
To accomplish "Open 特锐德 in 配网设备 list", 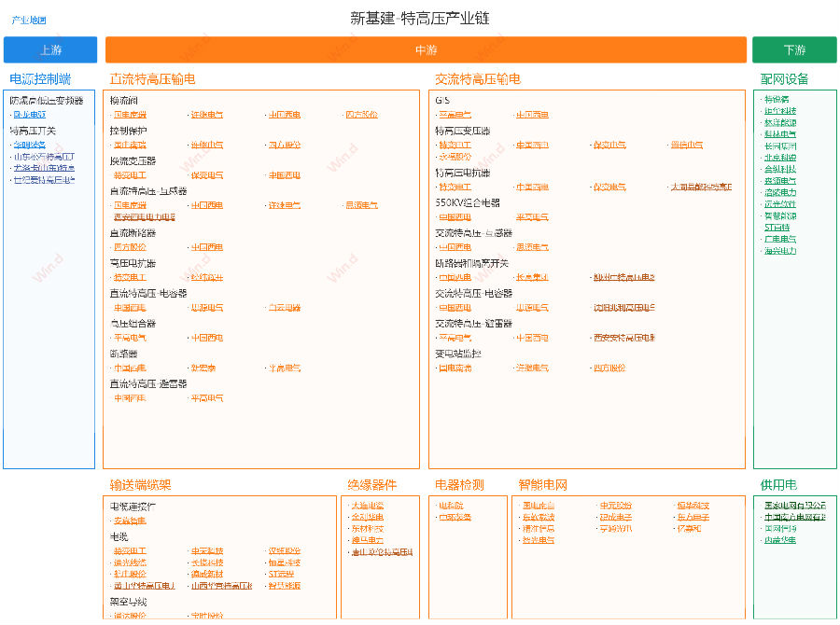I will pos(777,99).
